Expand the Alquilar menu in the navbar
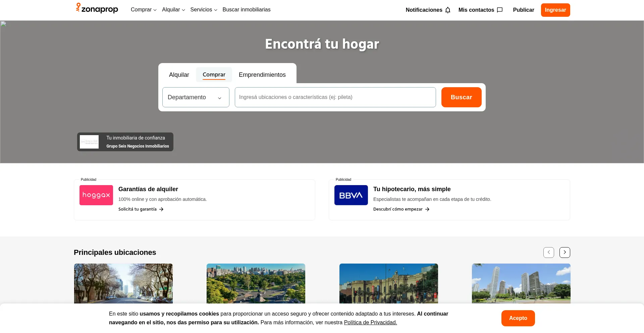 point(173,10)
